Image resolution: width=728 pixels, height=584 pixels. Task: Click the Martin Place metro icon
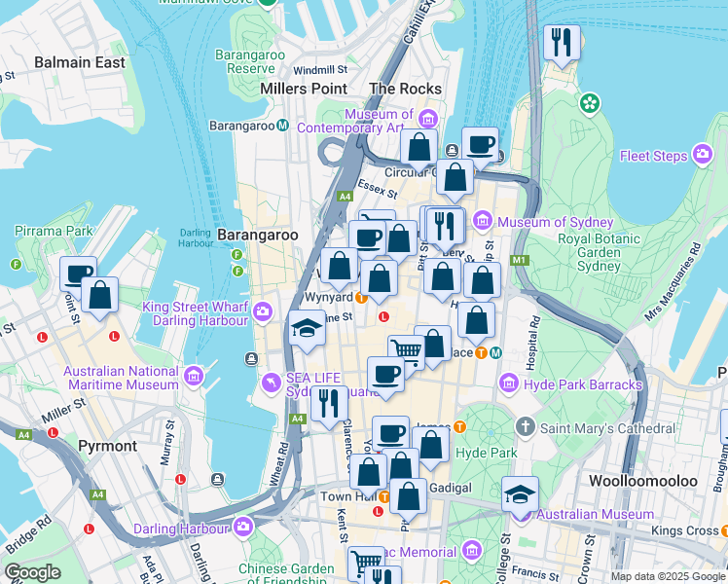pos(495,352)
